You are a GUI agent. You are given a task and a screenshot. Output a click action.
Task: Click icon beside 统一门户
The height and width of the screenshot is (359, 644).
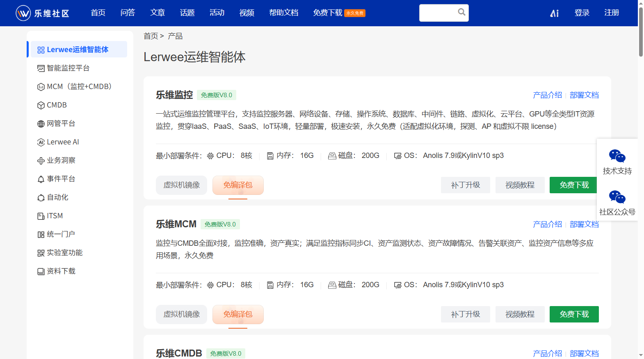(41, 235)
